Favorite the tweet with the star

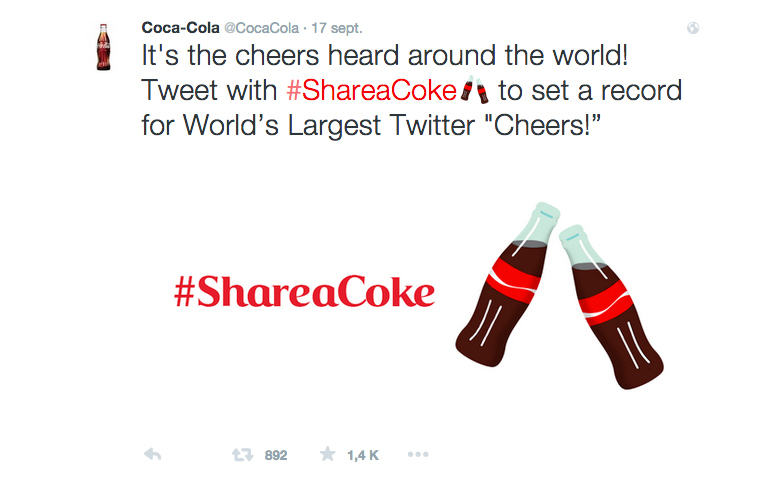327,455
